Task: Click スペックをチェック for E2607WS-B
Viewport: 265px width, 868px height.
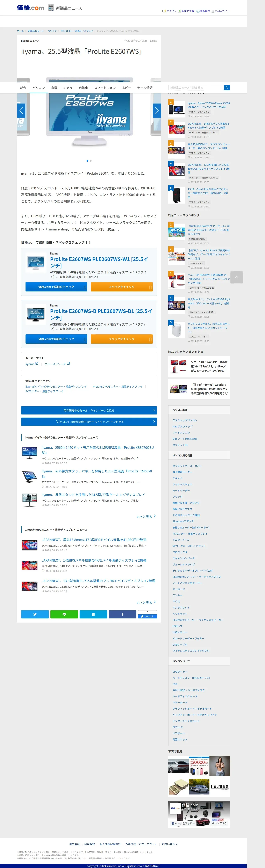Action: point(122,339)
